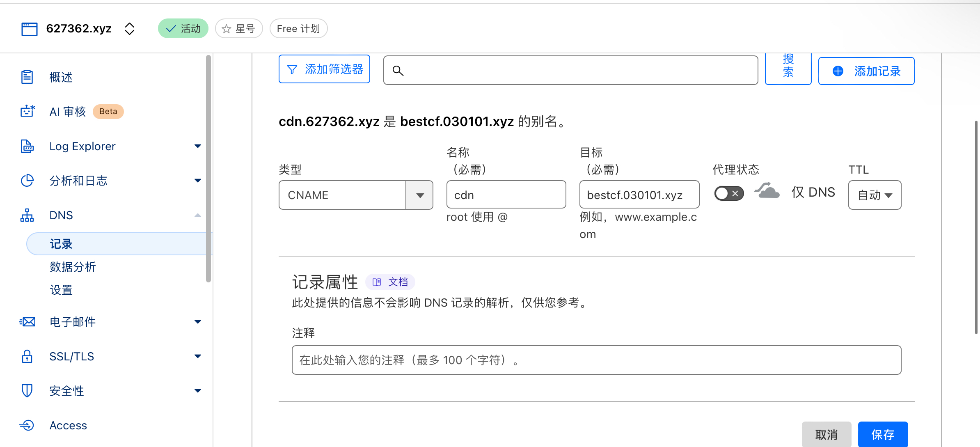Viewport: 980px width, 447px height.
Task: Click the Access arrow-circle icon
Action: [x=27, y=425]
